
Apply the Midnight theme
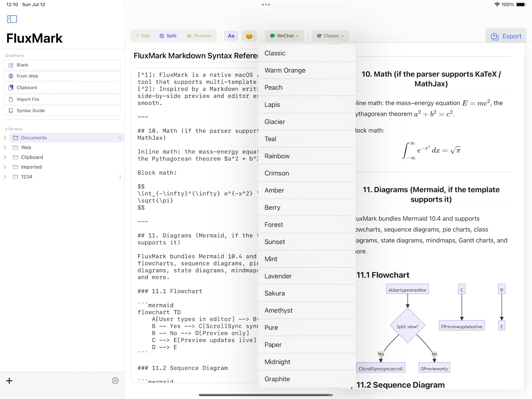[307, 362]
